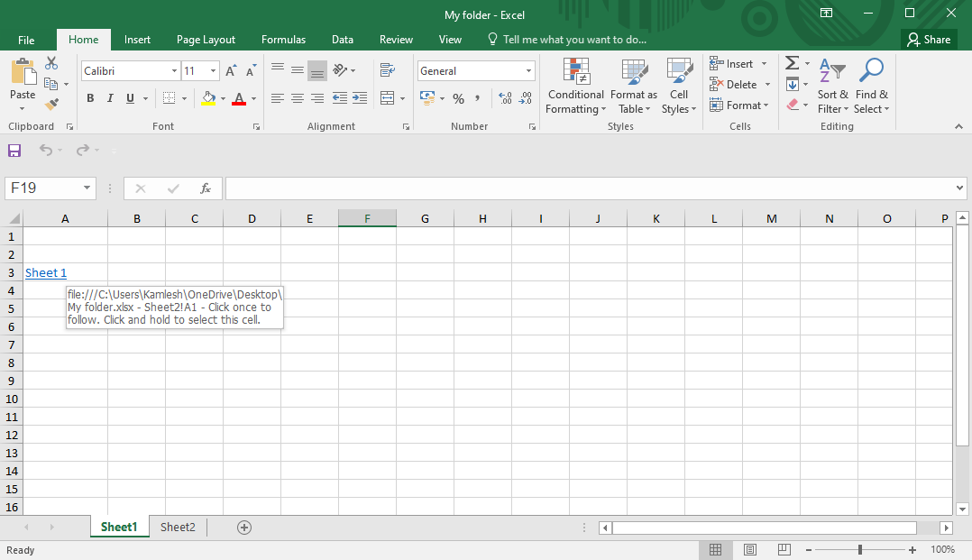This screenshot has width=972, height=560.
Task: Click the AutoSum sigma icon
Action: click(x=793, y=62)
